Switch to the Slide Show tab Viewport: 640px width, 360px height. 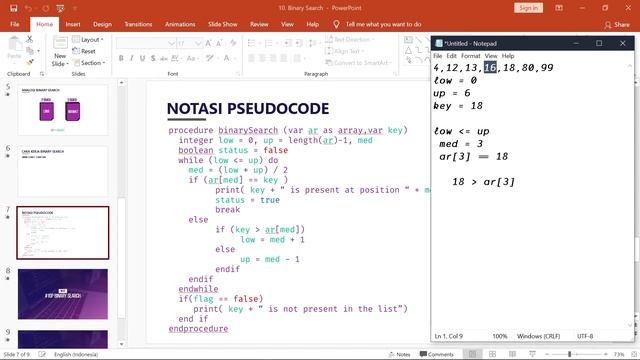(x=222, y=24)
